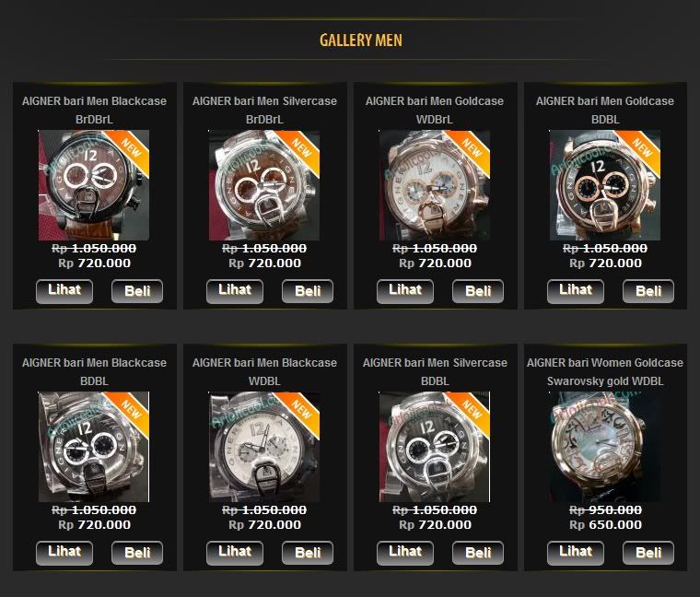
Task: Open the Women Goldcase Swarovsky watch image
Action: (605, 447)
